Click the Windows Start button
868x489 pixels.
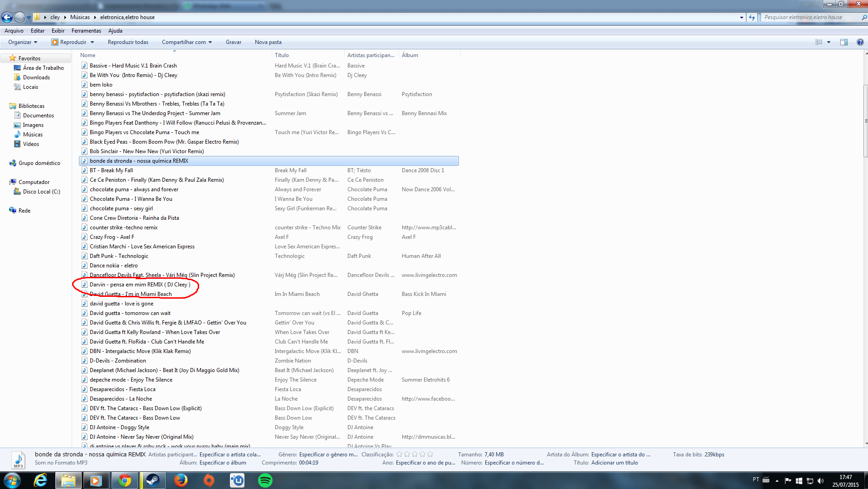coord(12,480)
